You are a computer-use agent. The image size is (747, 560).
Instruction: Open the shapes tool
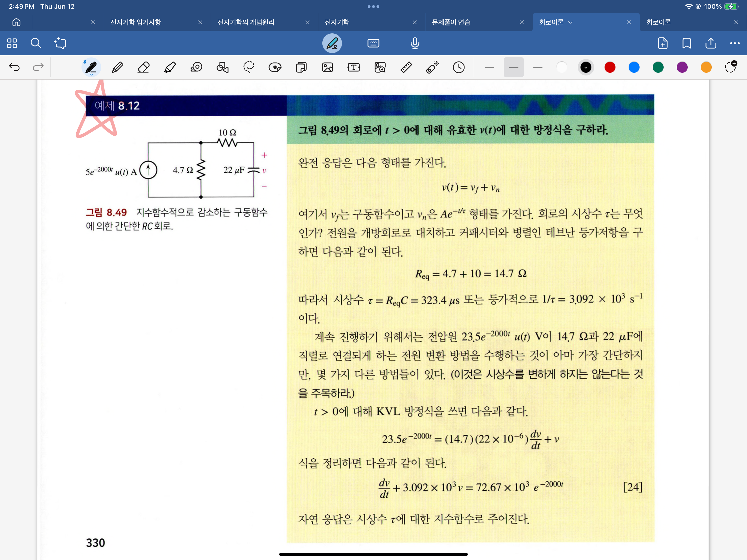[x=223, y=67]
